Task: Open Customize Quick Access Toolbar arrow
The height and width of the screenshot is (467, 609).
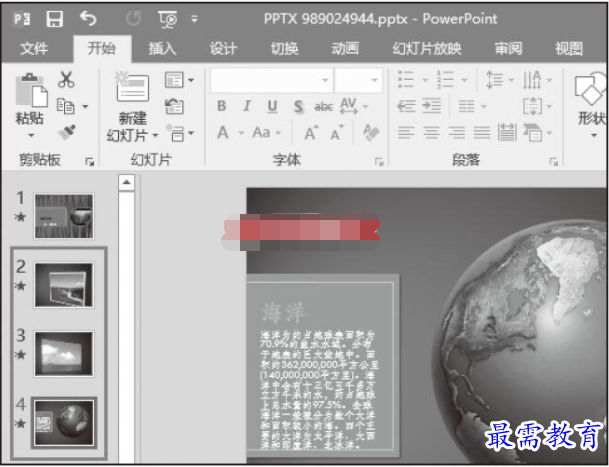Action: [194, 19]
